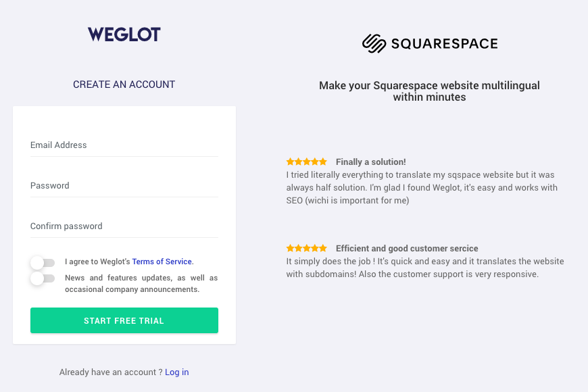This screenshot has width=588, height=392.
Task: Click the Squarespace swirl logo icon
Action: click(x=374, y=43)
